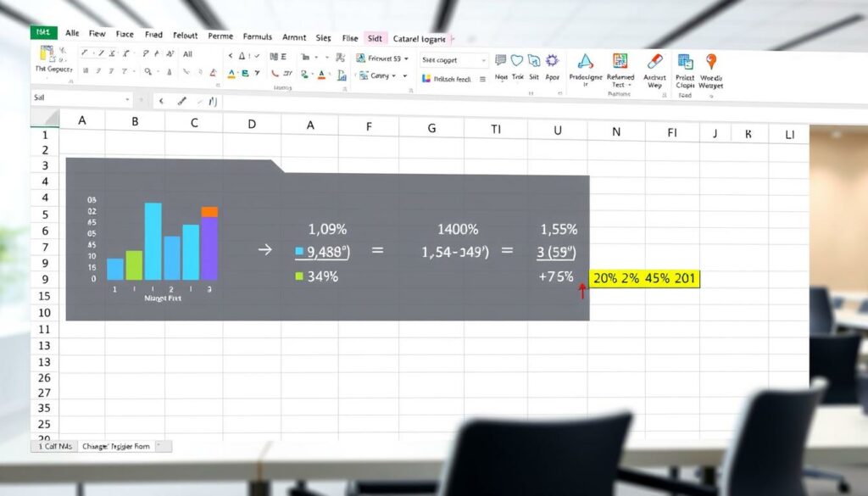
Task: Click the Prdect Clopis table icon
Action: pos(685,61)
